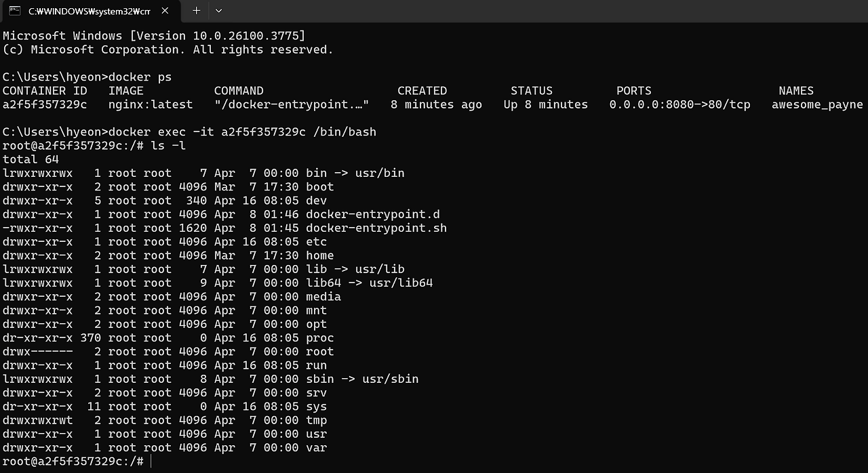Click the COMMAND column header

(239, 91)
